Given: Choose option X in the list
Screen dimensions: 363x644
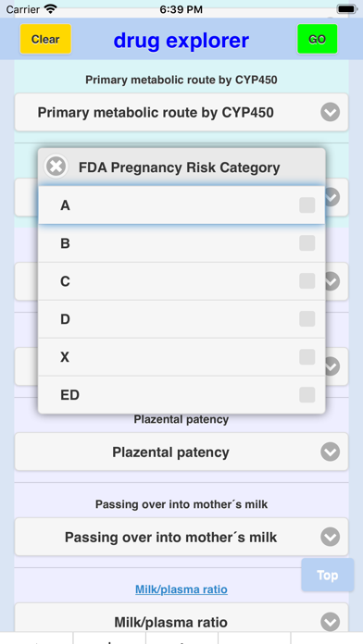Looking at the screenshot, I should tap(181, 357).
